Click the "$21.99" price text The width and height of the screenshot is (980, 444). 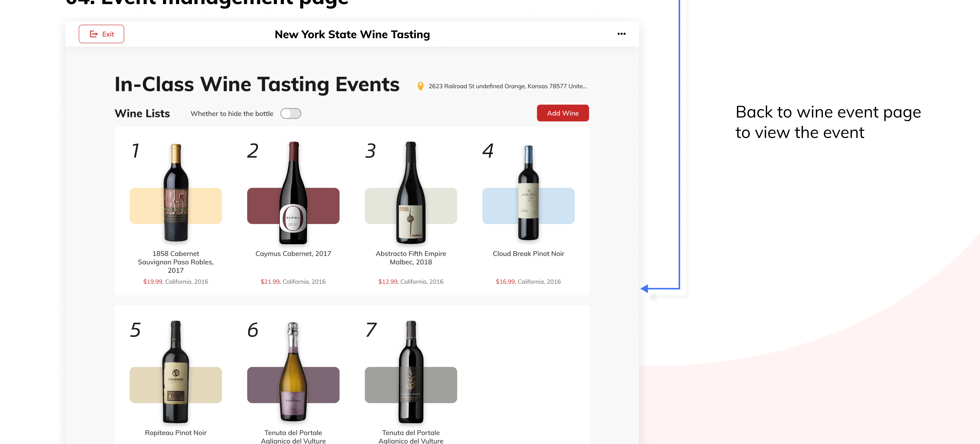click(x=270, y=282)
